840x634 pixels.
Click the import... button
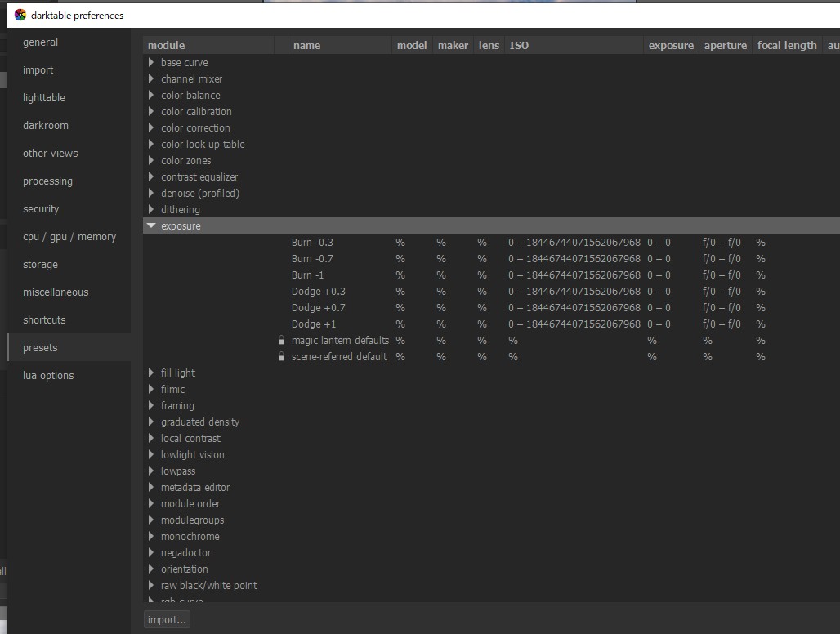point(167,619)
